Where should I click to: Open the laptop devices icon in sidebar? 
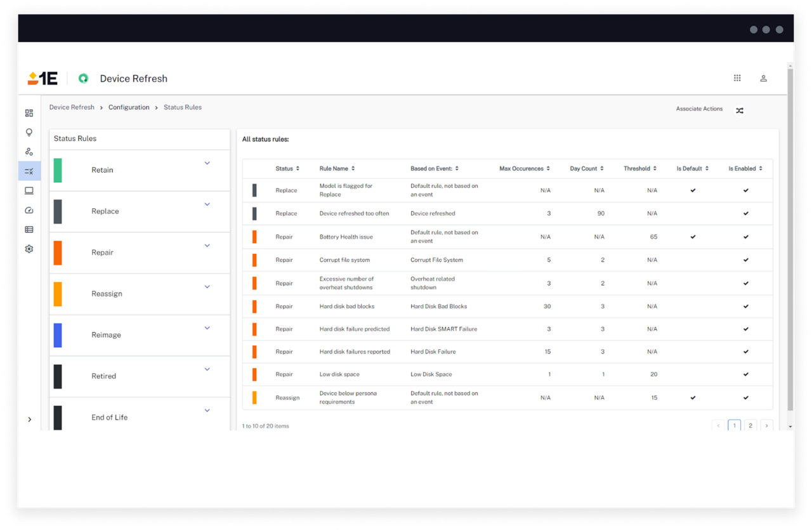click(29, 190)
